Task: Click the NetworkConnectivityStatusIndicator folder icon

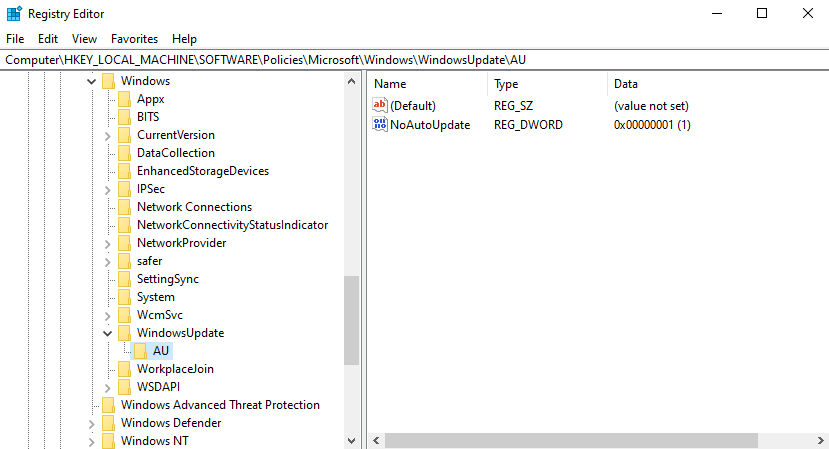Action: coord(124,225)
